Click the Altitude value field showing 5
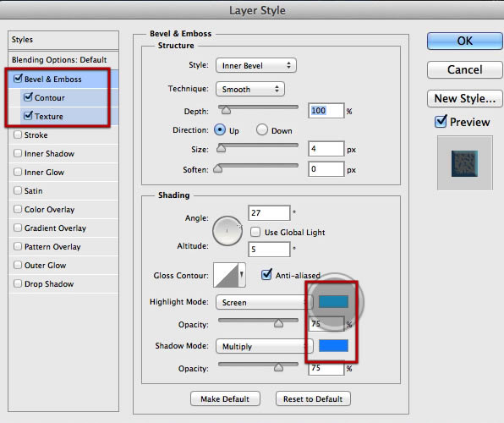 pos(269,250)
